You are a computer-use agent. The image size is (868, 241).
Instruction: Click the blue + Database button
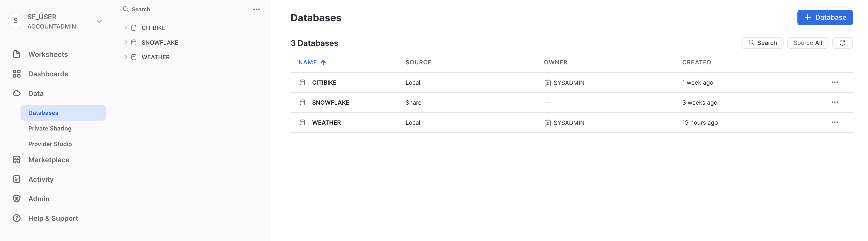(x=825, y=18)
